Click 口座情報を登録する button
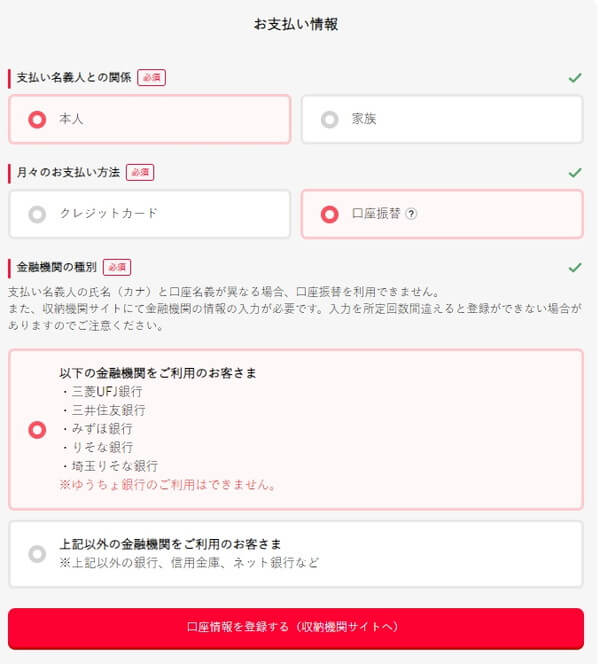This screenshot has height=664, width=600. pyautogui.click(x=296, y=628)
